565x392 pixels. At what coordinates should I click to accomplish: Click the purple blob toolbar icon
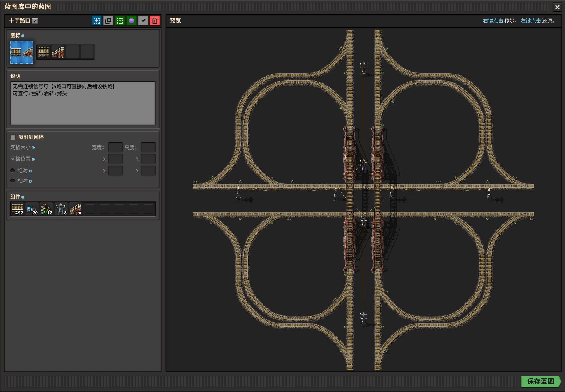132,21
